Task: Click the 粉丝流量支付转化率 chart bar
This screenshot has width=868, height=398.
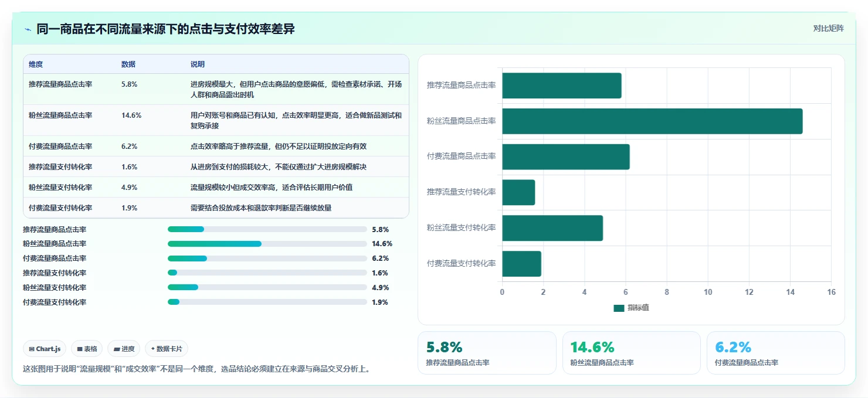Action: [x=552, y=228]
